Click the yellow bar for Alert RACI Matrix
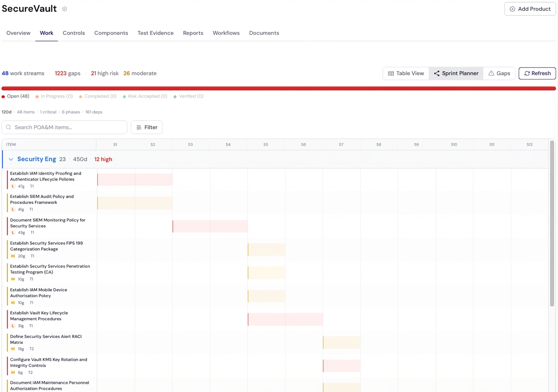 point(342,343)
